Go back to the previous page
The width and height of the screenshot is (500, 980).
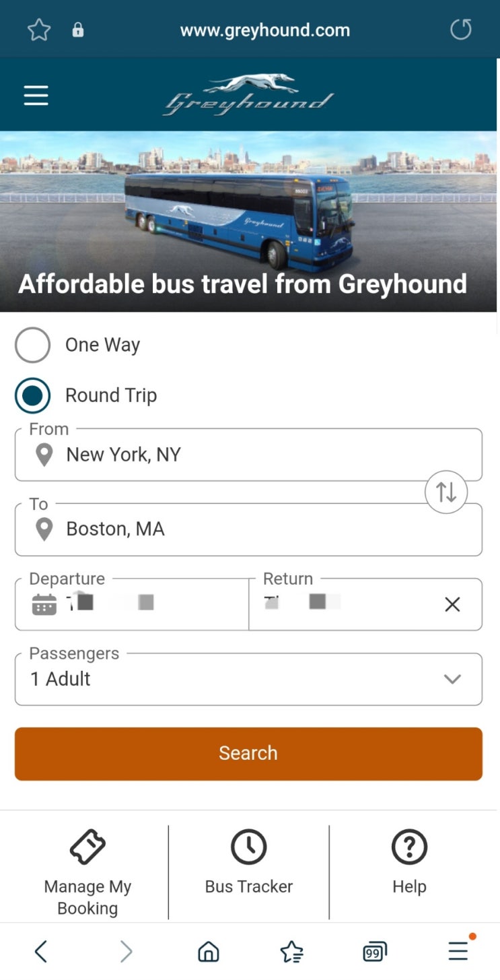pyautogui.click(x=41, y=951)
